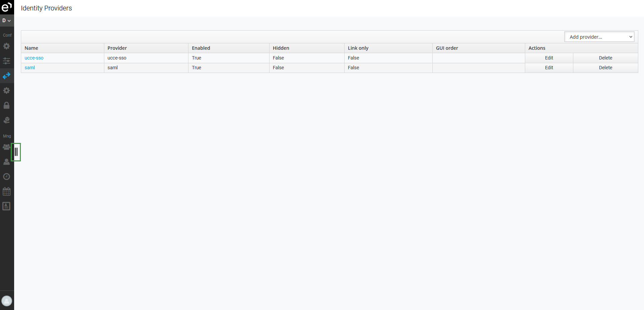
Task: Open the user groups icon under Mng
Action: coord(6,147)
